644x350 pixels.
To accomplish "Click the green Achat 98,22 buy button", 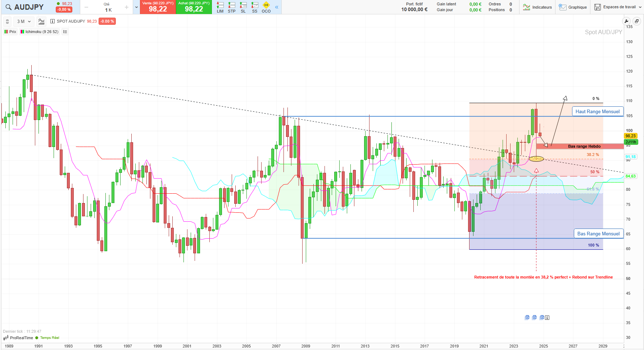I will coord(194,7).
